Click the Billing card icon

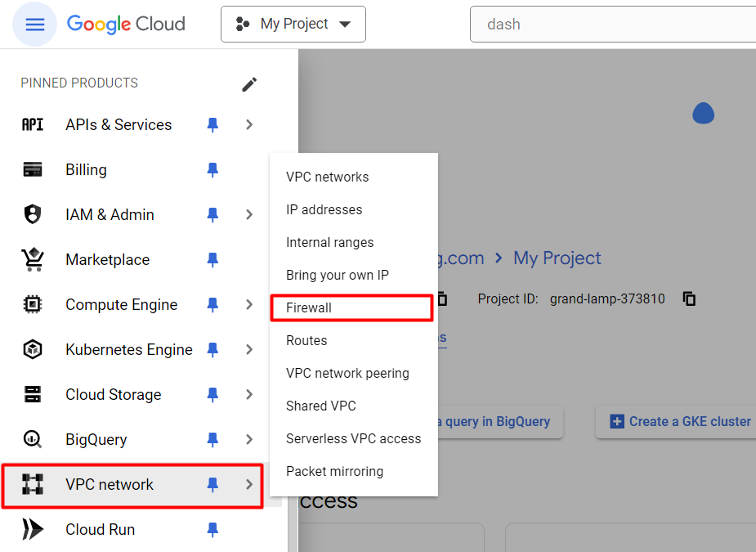click(x=33, y=170)
